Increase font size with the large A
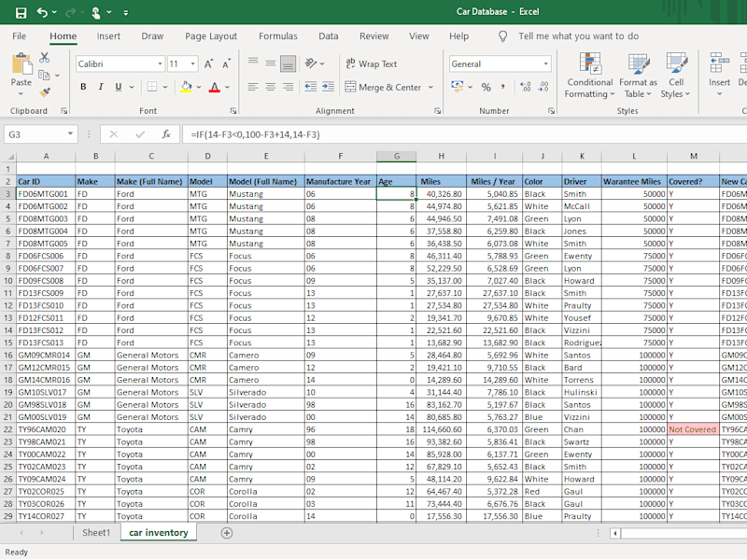This screenshot has height=560, width=747. pyautogui.click(x=208, y=63)
